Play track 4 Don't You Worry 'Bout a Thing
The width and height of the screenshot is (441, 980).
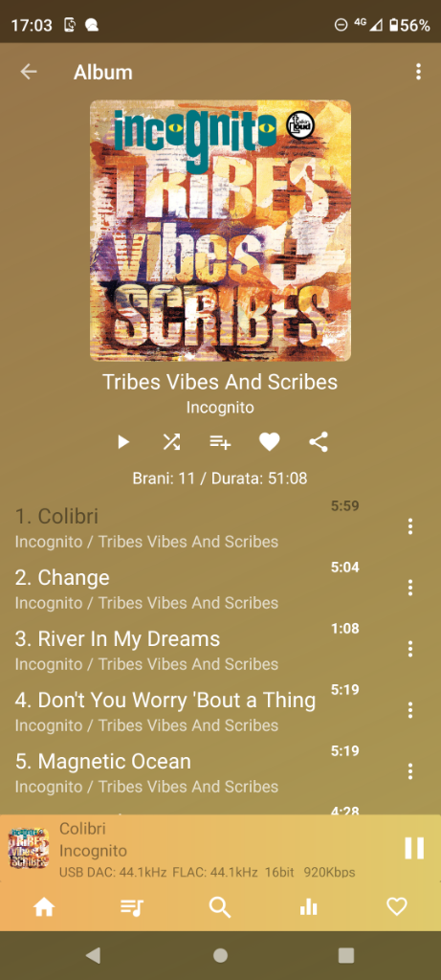click(x=187, y=711)
